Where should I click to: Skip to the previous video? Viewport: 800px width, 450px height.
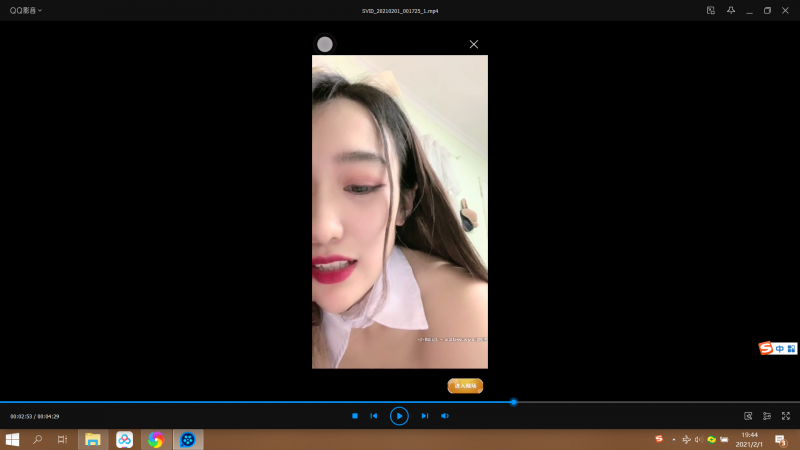click(374, 416)
